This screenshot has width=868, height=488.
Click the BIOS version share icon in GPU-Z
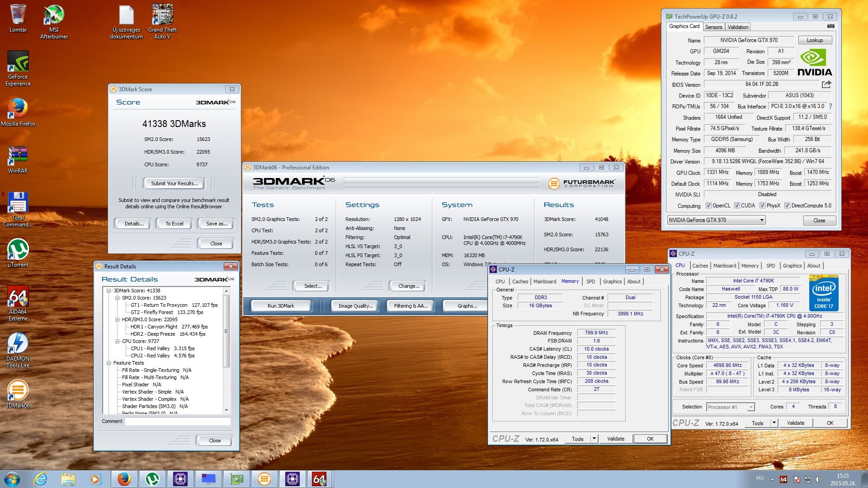coord(826,84)
